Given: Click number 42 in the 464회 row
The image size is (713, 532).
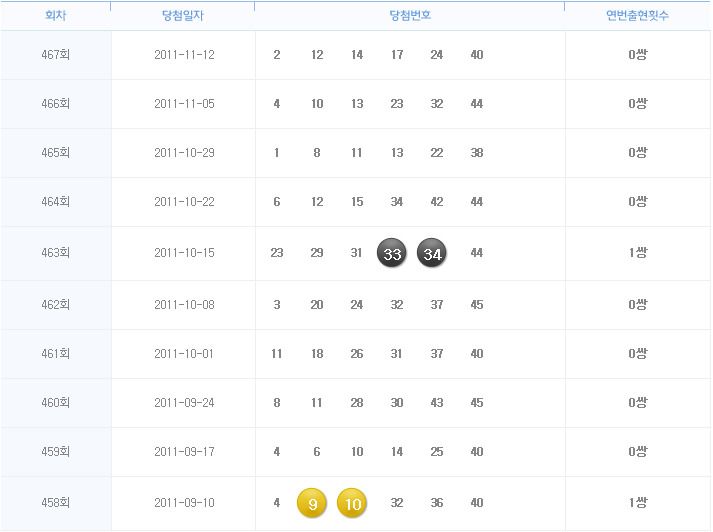Looking at the screenshot, I should [x=437, y=201].
